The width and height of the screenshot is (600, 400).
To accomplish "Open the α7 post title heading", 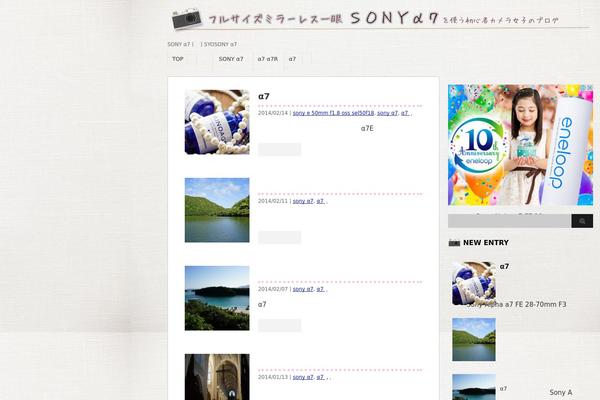I will (x=264, y=96).
